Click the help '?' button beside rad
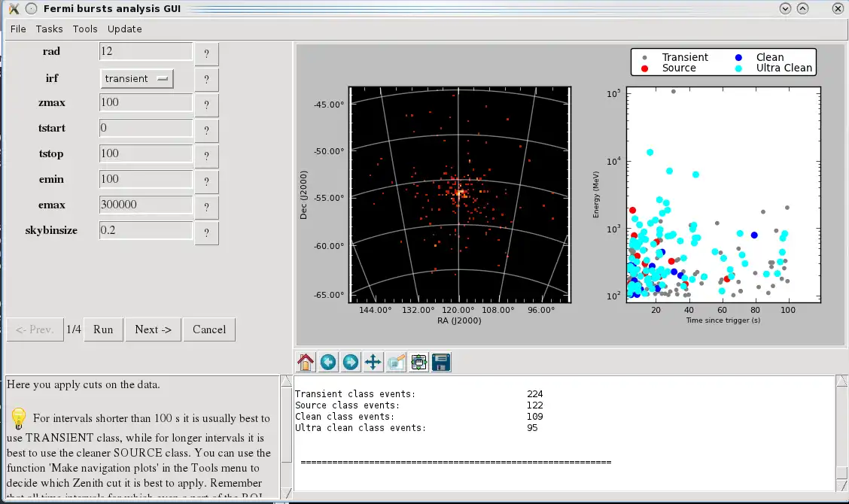 (206, 54)
